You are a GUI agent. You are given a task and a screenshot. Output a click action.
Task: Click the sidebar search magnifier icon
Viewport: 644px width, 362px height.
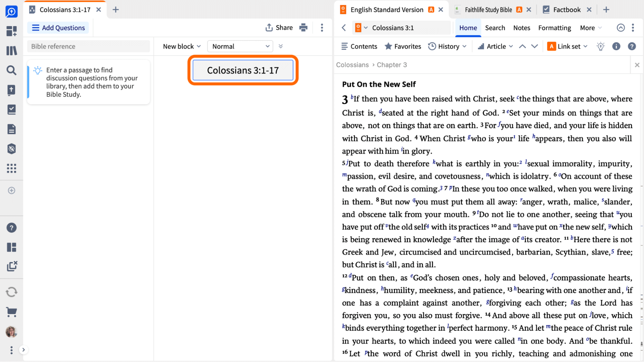point(12,70)
